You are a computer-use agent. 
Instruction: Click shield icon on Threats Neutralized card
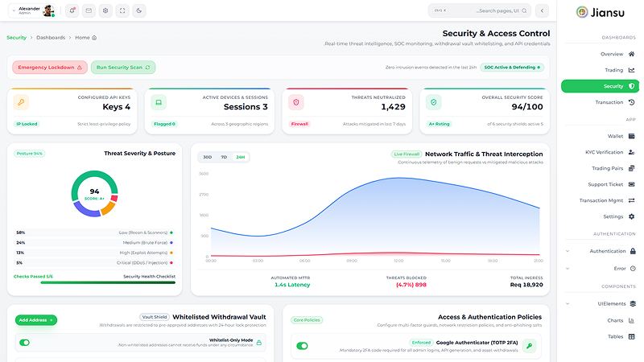(x=296, y=102)
